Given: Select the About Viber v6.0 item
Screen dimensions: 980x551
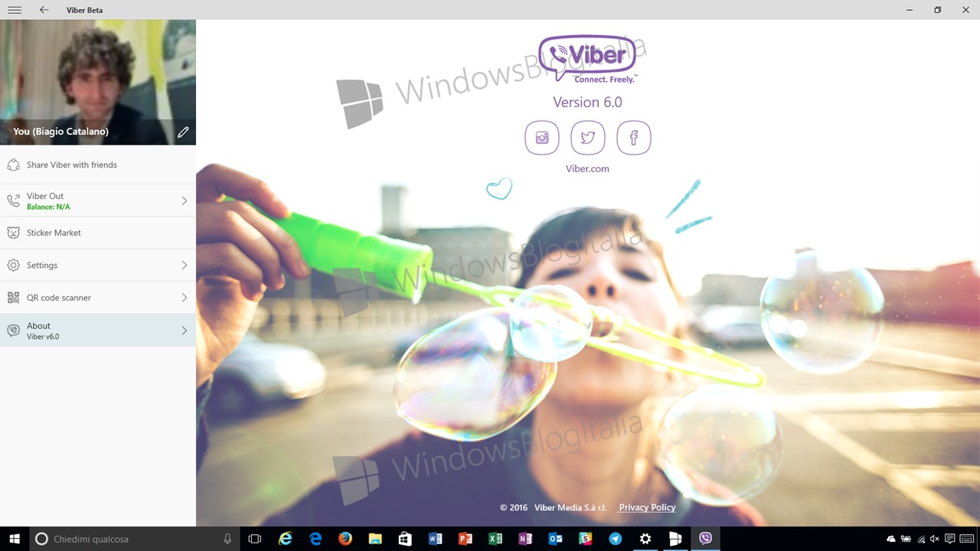Looking at the screenshot, I should pyautogui.click(x=98, y=331).
